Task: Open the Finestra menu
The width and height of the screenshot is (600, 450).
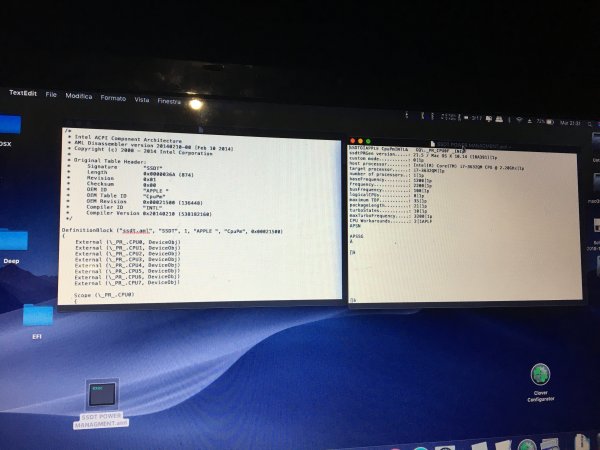Action: (x=169, y=101)
